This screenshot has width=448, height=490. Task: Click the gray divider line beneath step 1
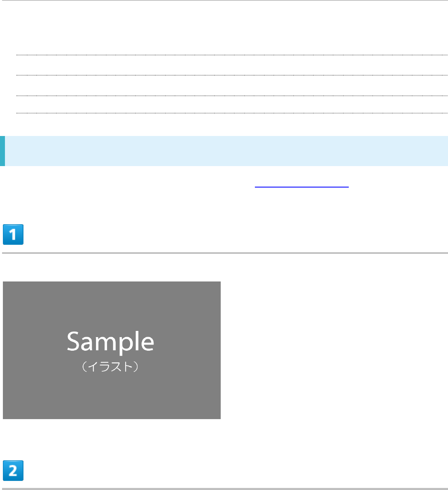click(x=225, y=253)
